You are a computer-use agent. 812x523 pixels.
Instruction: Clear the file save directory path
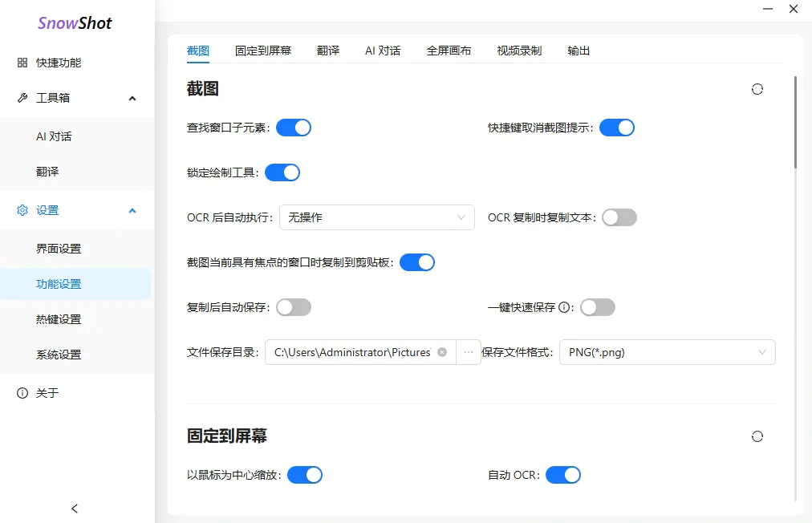[x=441, y=352]
